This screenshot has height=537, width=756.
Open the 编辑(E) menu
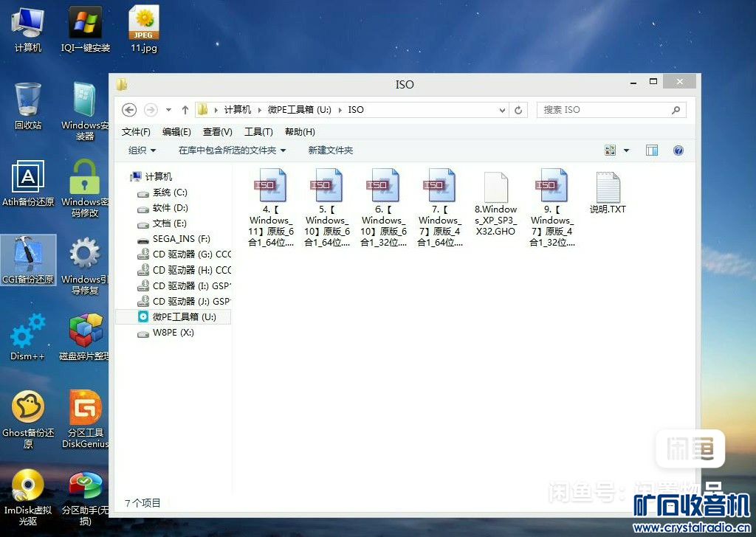176,131
